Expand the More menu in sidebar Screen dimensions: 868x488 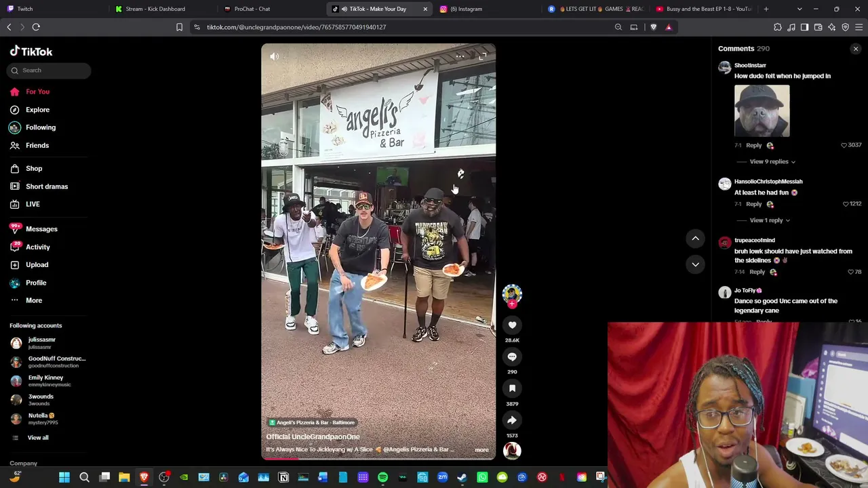[x=34, y=300]
